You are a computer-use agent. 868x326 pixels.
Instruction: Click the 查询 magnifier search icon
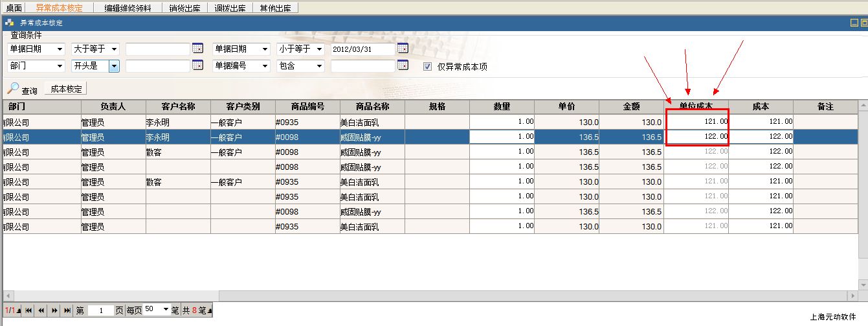(13, 89)
